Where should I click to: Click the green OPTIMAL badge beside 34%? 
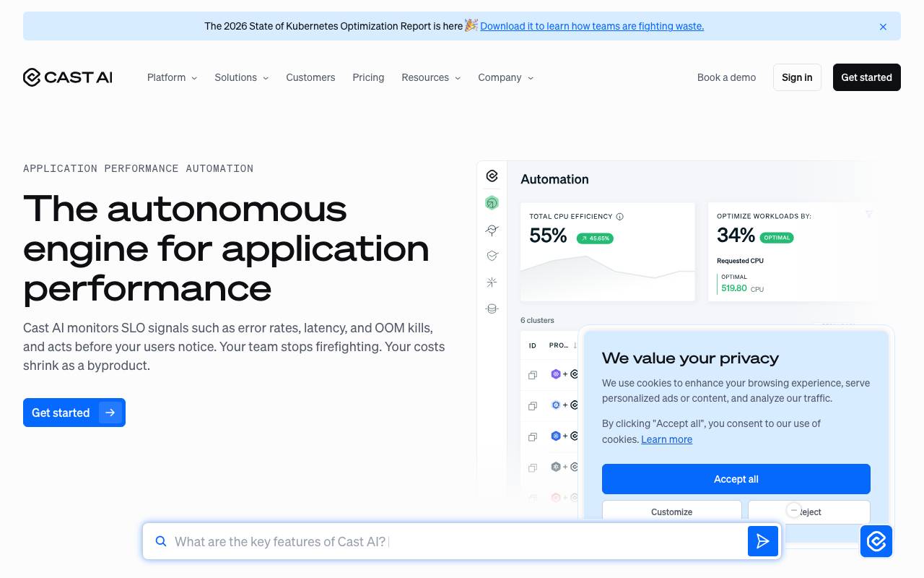click(x=777, y=238)
